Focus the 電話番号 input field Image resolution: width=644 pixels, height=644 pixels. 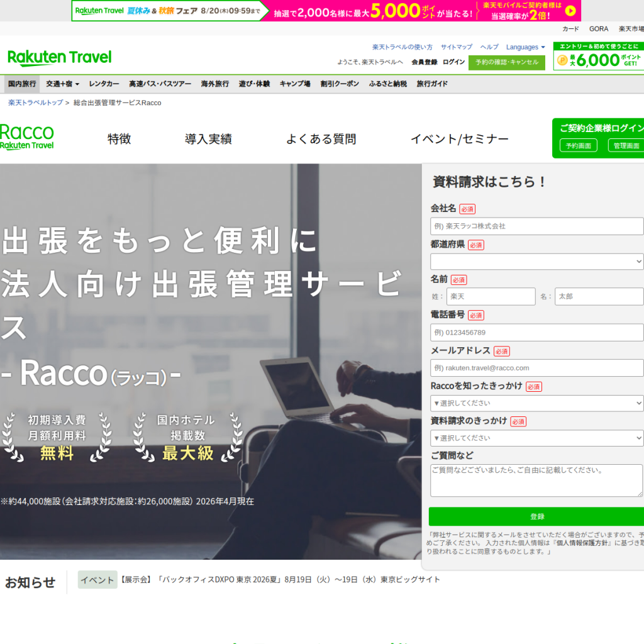point(537,332)
